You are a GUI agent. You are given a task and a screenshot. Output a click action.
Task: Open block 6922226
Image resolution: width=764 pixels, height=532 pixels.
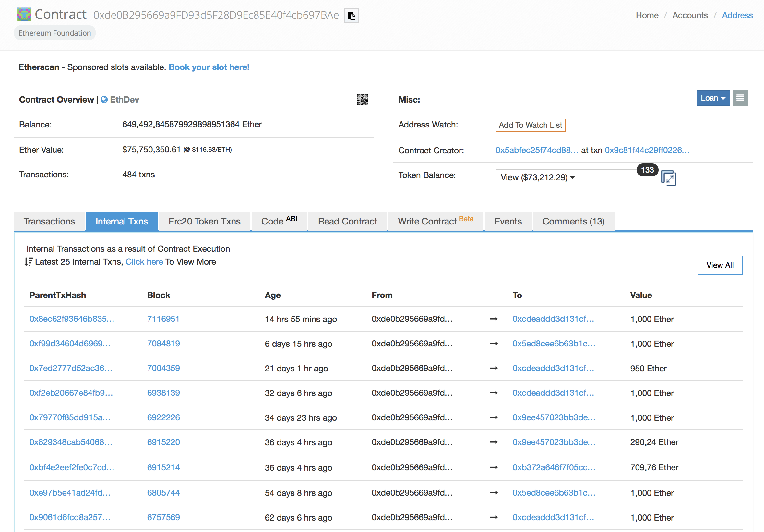[163, 417]
